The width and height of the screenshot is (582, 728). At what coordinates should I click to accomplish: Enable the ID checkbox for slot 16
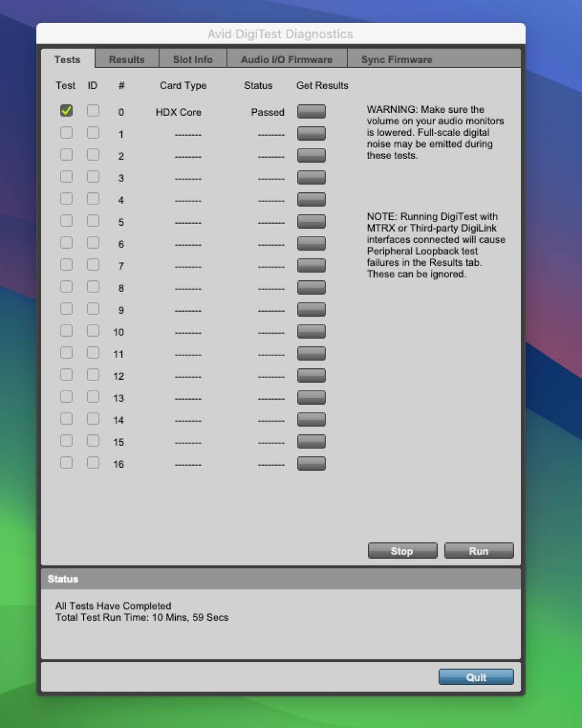[93, 463]
